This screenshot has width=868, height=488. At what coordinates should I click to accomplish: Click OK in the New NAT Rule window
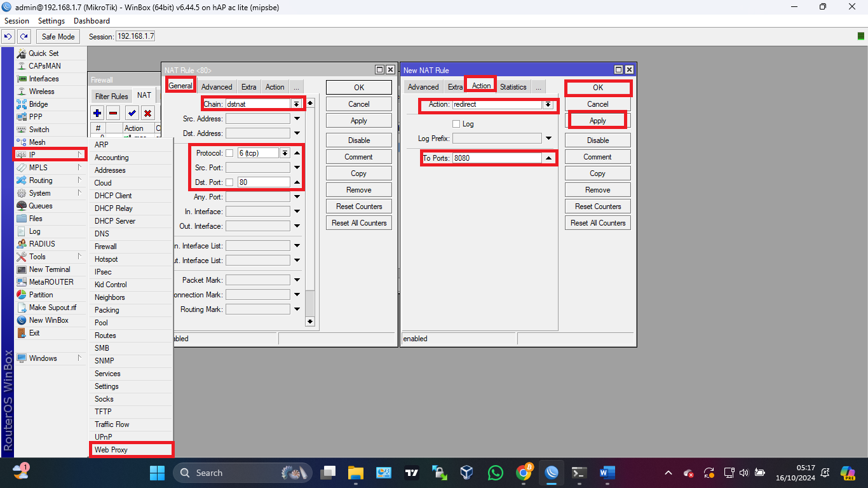[598, 88]
